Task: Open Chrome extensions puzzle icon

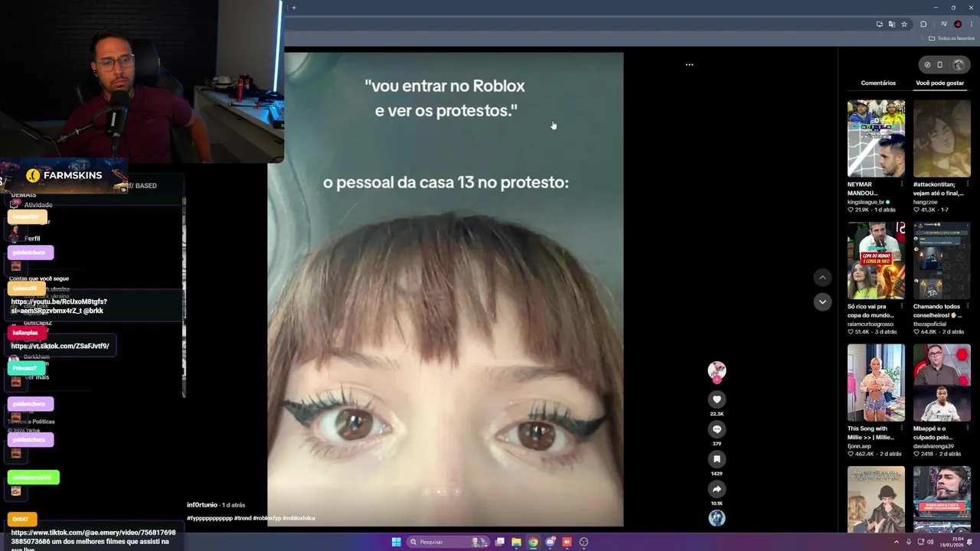Action: pos(923,24)
